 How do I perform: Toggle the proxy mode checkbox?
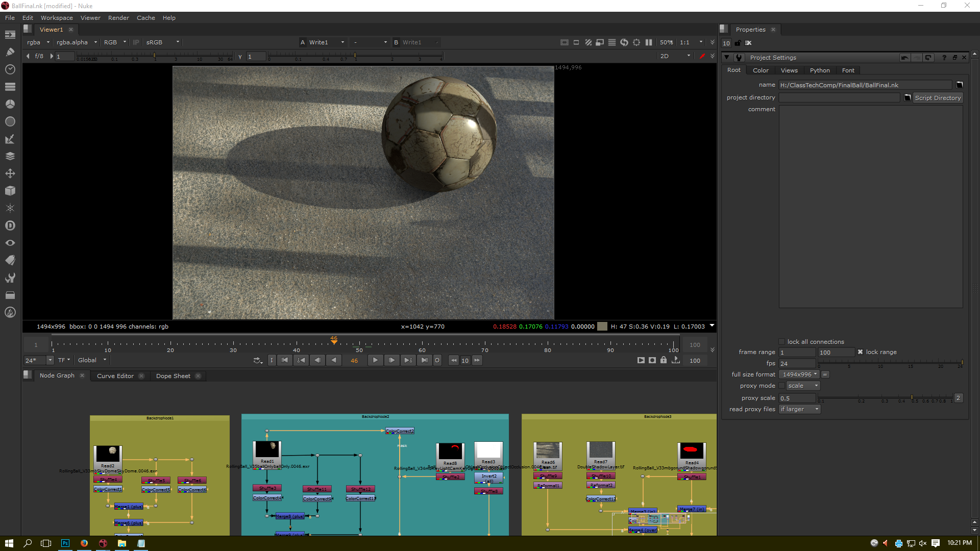click(x=781, y=386)
